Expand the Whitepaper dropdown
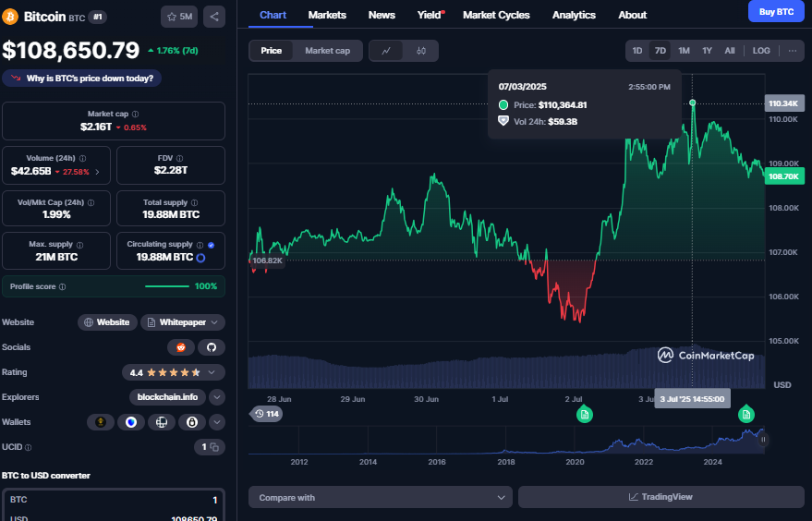The image size is (812, 521). 183,322
